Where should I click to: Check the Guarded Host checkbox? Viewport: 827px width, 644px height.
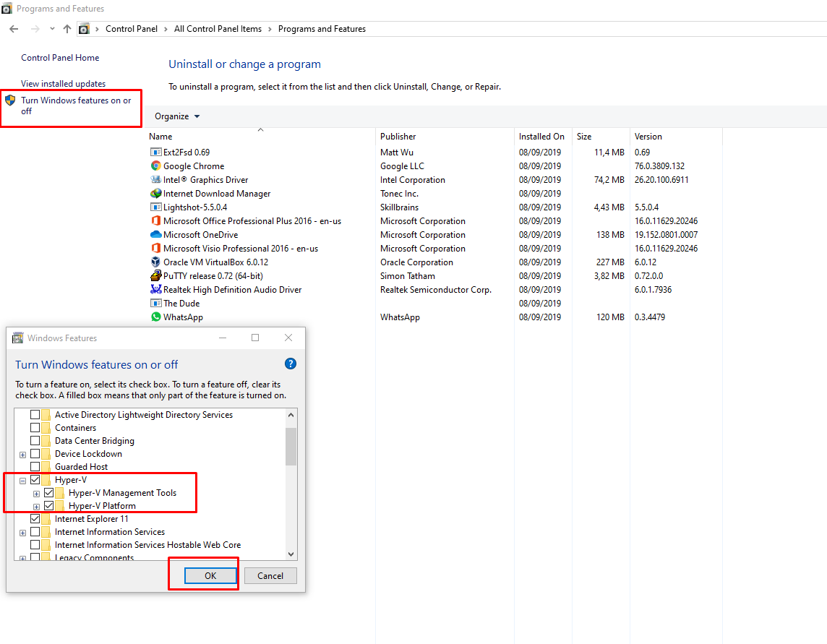(x=35, y=467)
